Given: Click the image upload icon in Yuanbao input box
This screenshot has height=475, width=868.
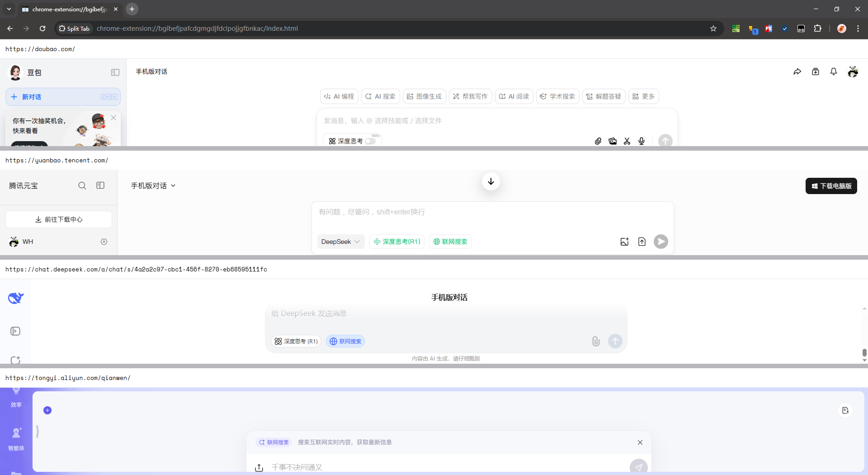Looking at the screenshot, I should tap(624, 242).
